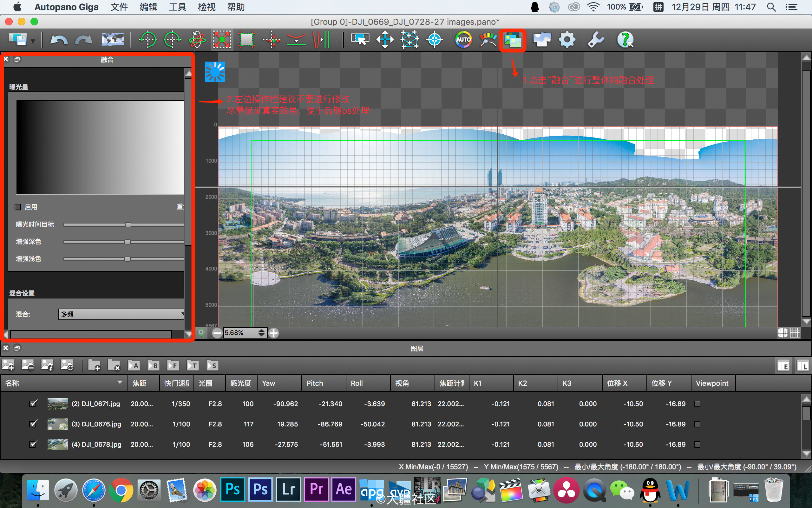Click the remove images from layer icon
Screen dimensions: 812x508
pyautogui.click(x=28, y=365)
